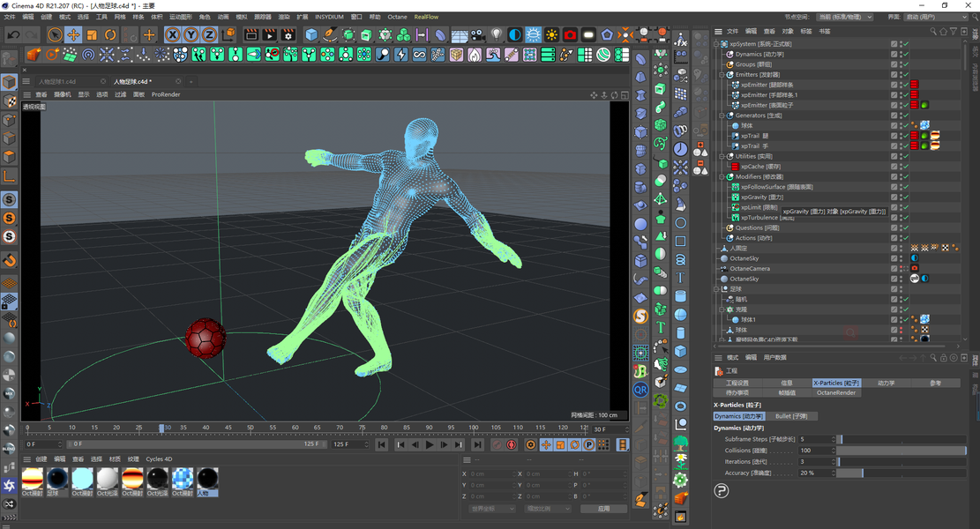Adjust the Iterations slider
980x529 pixels.
point(901,461)
